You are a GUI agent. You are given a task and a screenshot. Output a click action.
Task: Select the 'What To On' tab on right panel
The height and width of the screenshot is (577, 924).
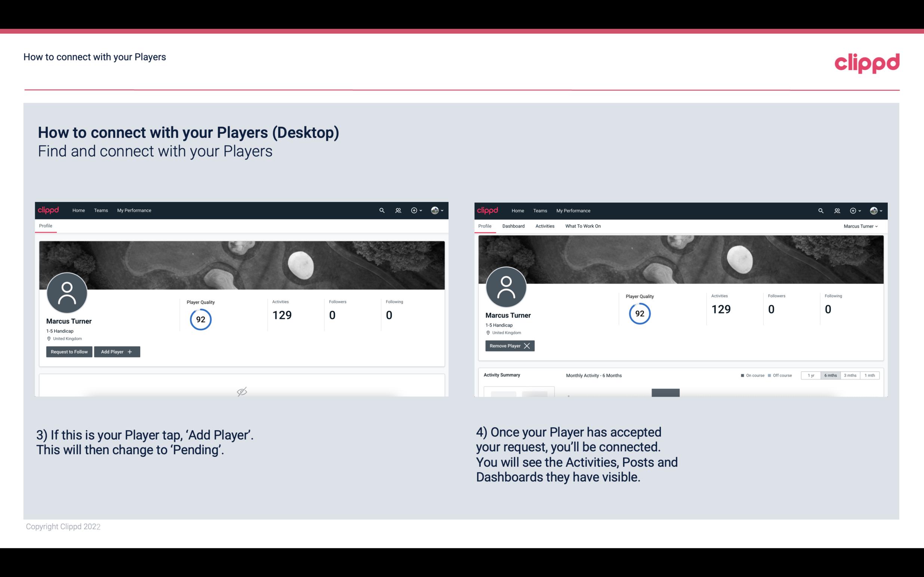(x=583, y=226)
